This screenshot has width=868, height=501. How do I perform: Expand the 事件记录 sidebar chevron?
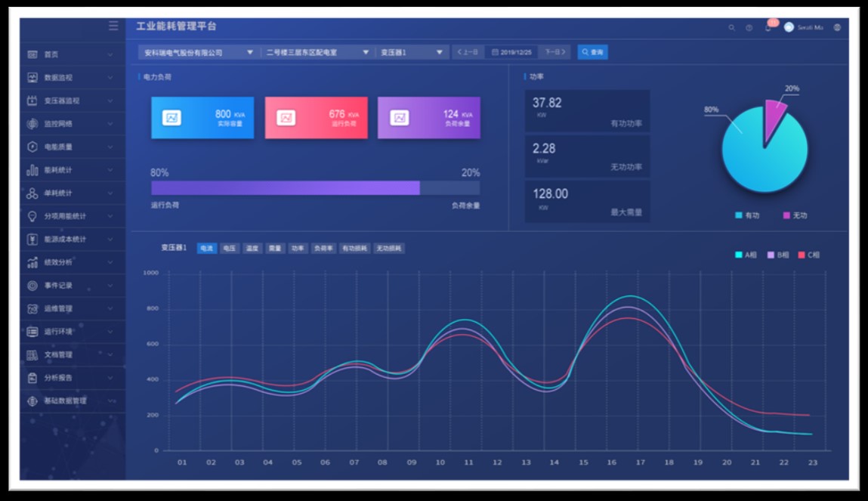pos(110,286)
